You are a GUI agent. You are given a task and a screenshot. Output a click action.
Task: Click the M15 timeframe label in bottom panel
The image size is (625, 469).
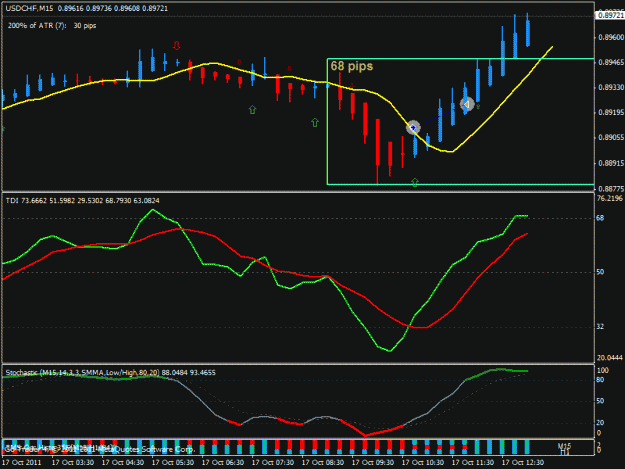(564, 446)
